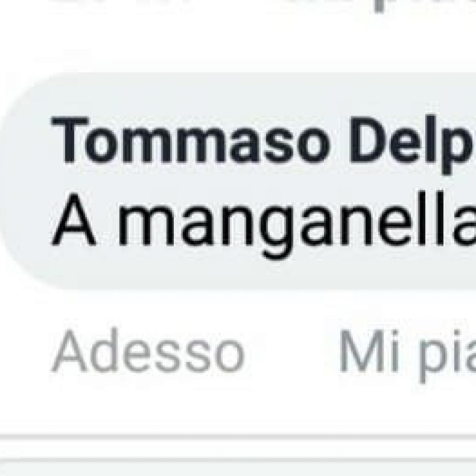Click white space between bubble and "Adesso" row

[238, 307]
